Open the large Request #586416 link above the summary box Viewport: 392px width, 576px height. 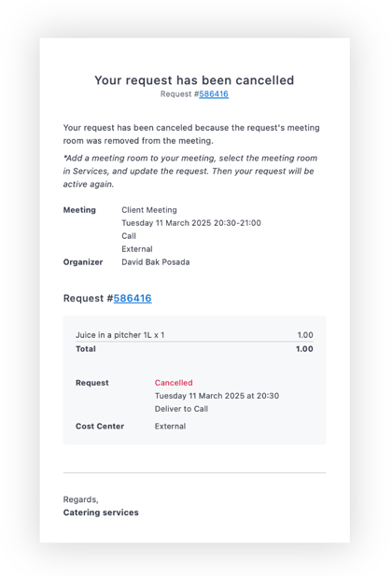pyautogui.click(x=133, y=298)
